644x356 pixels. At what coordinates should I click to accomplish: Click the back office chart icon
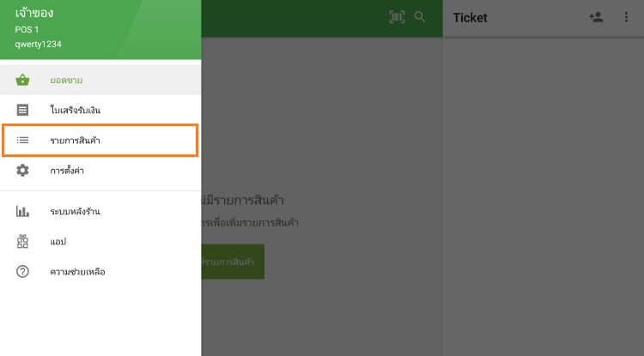pyautogui.click(x=23, y=211)
